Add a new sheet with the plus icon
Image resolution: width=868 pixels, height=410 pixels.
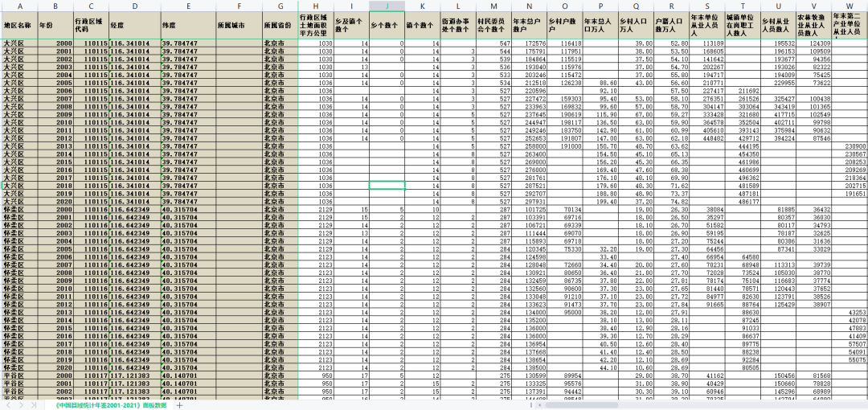(178, 405)
